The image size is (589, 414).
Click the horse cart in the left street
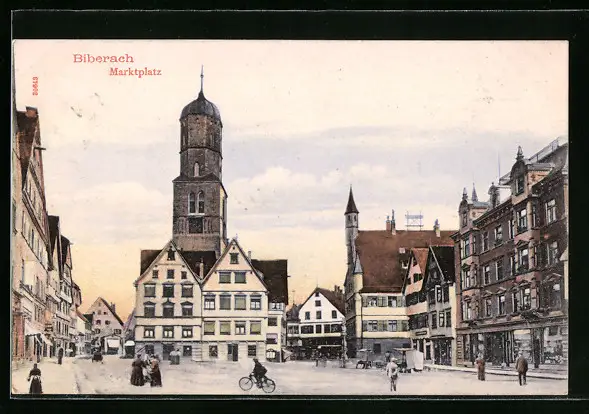click(97, 356)
